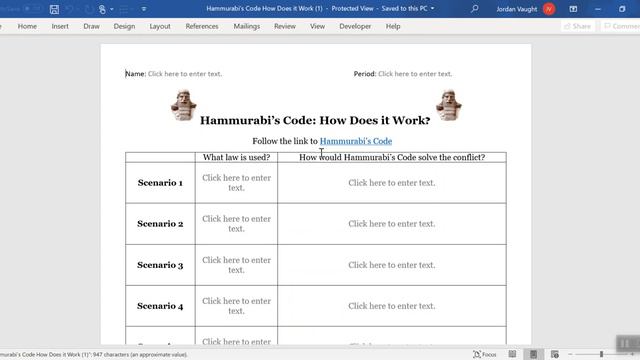Switch to the Developer tab

[355, 26]
